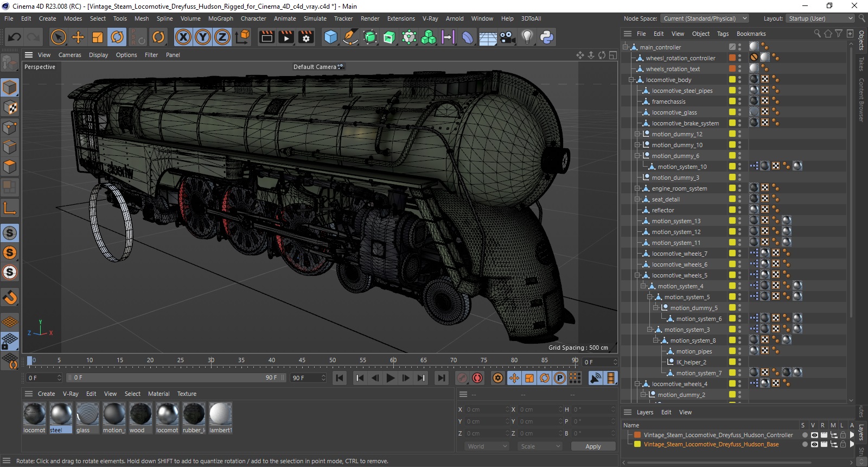Select the steel material thumbnail

coord(61,414)
